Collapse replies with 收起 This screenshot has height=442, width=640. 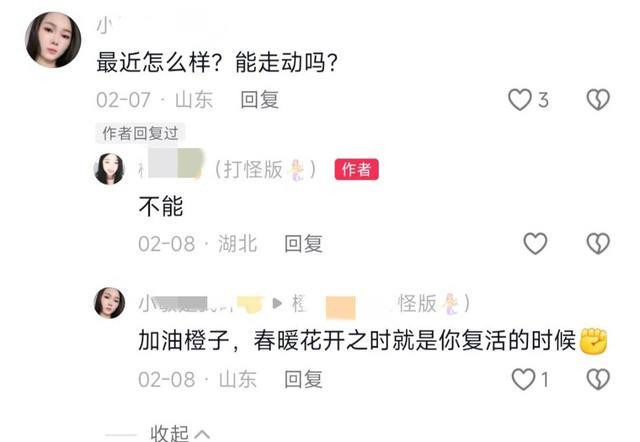(x=180, y=433)
